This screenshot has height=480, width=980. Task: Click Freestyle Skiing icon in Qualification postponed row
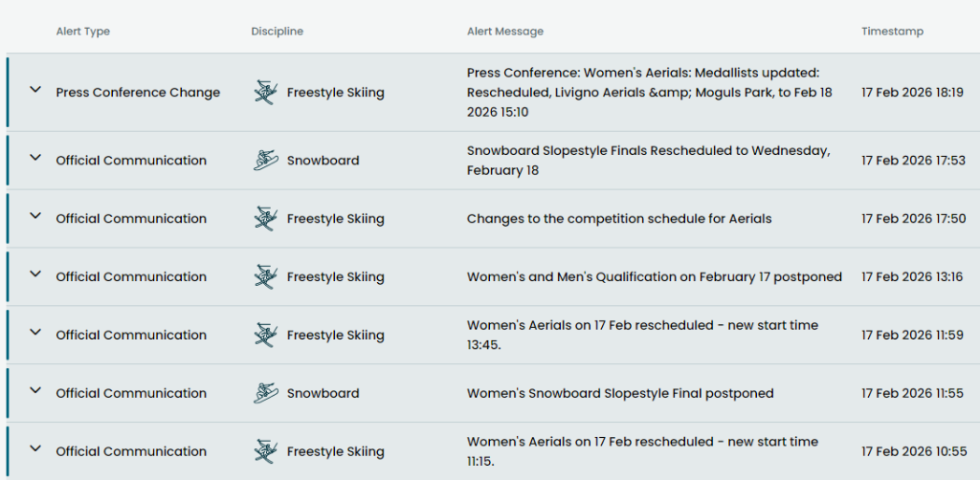pos(265,276)
